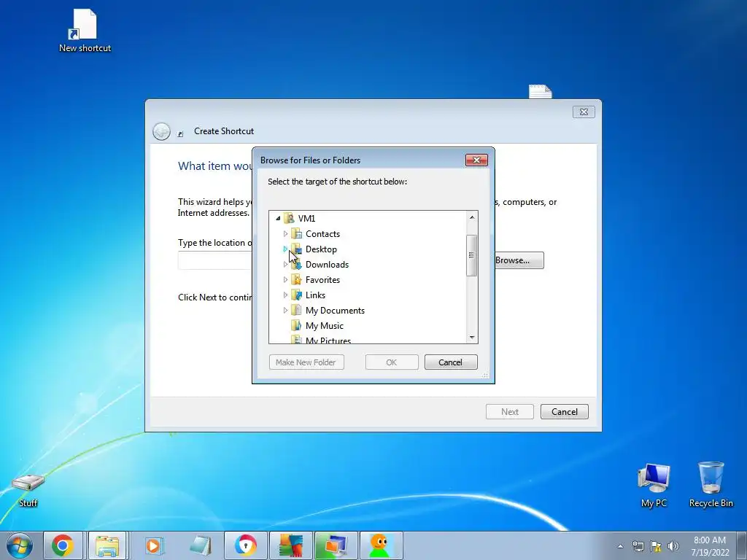This screenshot has height=560, width=747.
Task: Open the monitor personalization taskbar icon
Action: point(336,545)
